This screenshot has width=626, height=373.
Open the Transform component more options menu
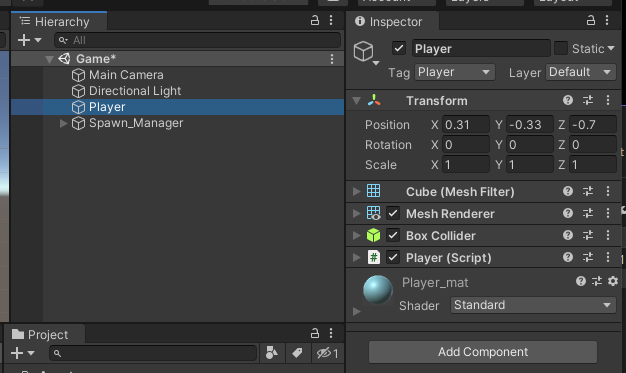608,100
